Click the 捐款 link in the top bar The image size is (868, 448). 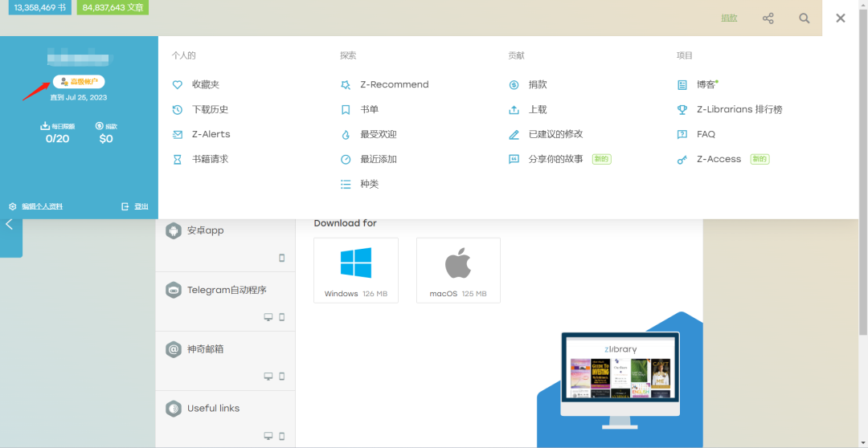[x=729, y=18]
